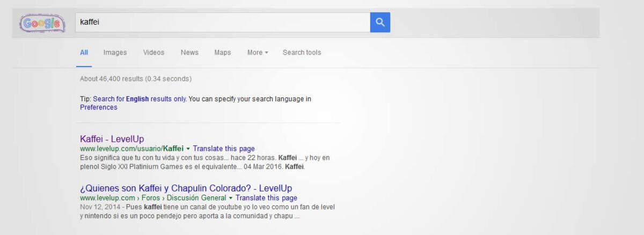Click 'Translate this page' for Foros result
The width and height of the screenshot is (644, 235).
coord(266,198)
